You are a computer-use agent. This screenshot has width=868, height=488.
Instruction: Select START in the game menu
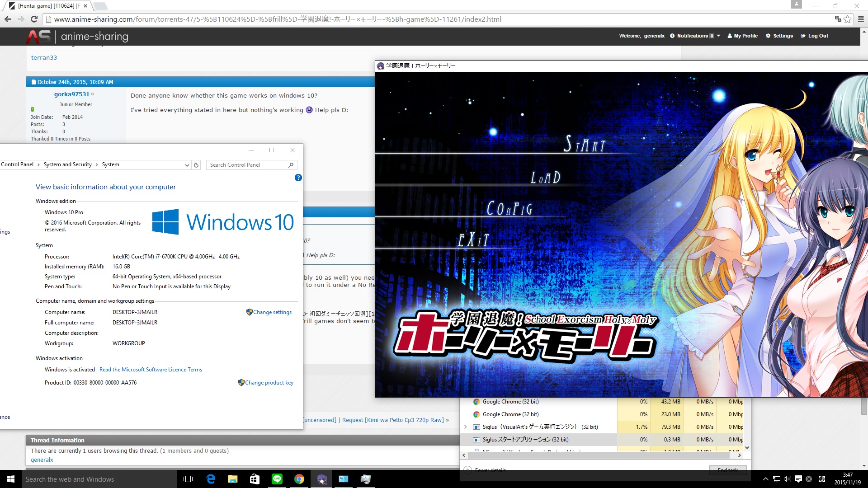[584, 145]
